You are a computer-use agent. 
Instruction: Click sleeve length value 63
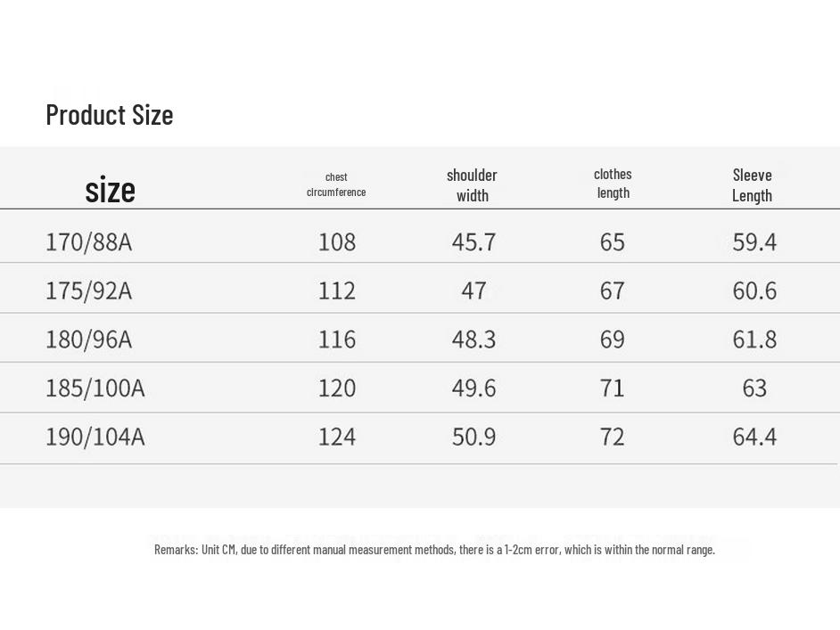click(x=754, y=388)
